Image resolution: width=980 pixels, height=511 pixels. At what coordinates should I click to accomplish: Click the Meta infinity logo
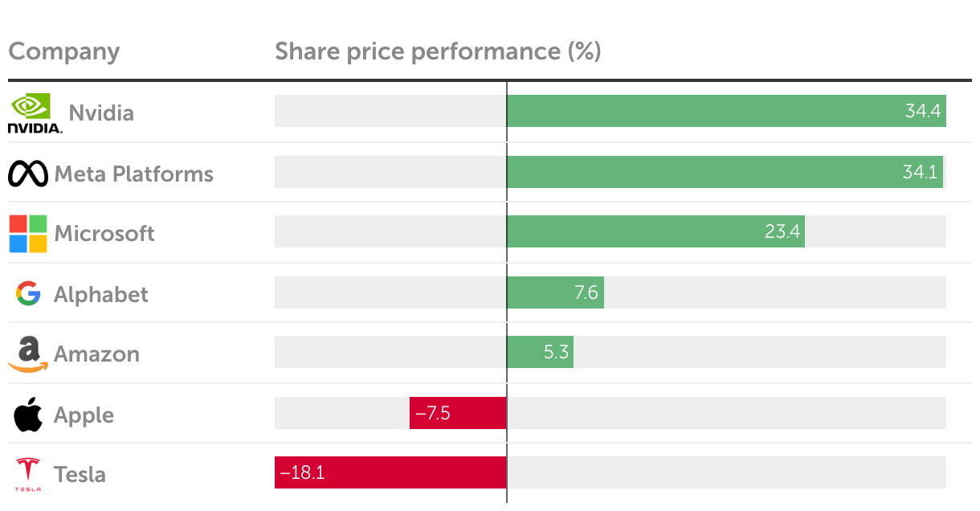click(x=28, y=174)
